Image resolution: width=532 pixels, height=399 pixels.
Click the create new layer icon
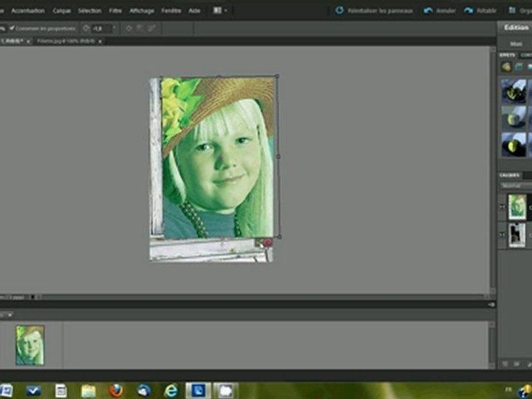tap(505, 364)
